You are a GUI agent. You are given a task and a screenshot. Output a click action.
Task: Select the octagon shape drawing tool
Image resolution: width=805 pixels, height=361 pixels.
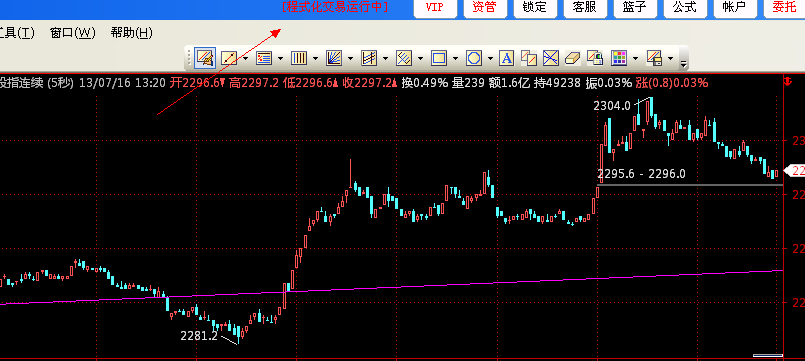(473, 58)
